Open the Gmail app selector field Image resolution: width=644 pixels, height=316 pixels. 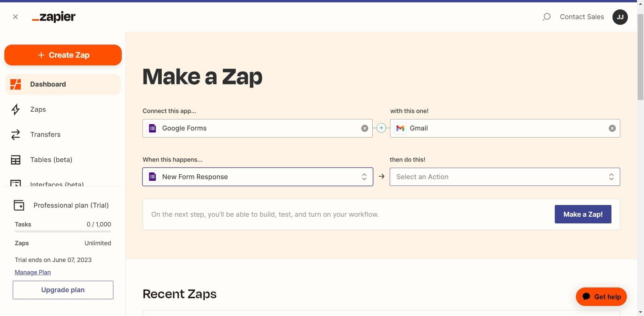(500, 128)
